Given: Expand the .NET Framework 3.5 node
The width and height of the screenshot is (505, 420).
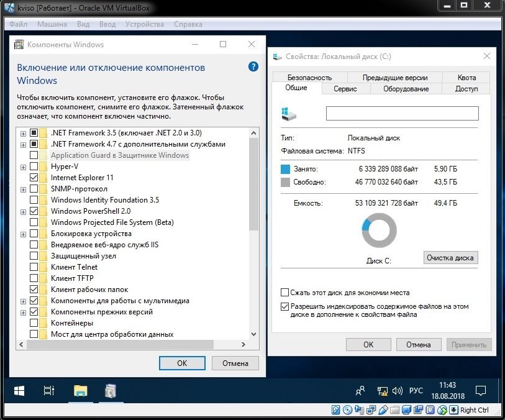Looking at the screenshot, I should pos(23,134).
